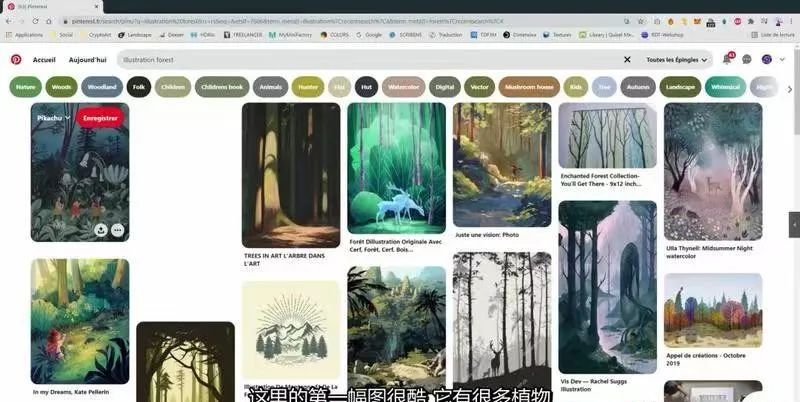The height and width of the screenshot is (402, 800).
Task: Open the messages chat bubble icon
Action: [x=747, y=60]
